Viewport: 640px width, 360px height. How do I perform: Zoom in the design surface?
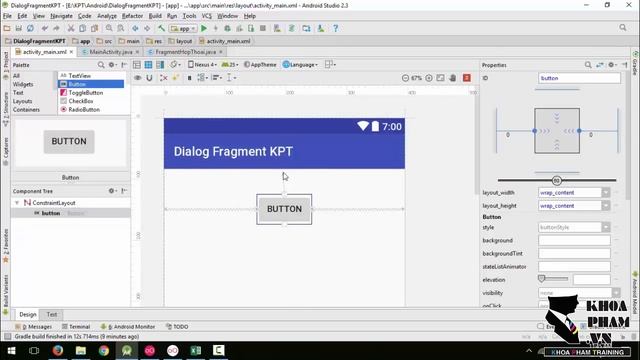coord(429,78)
